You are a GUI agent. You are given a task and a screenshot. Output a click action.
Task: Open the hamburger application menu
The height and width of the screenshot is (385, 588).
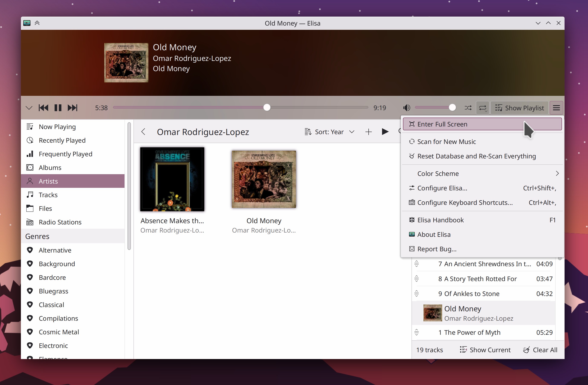(x=556, y=108)
